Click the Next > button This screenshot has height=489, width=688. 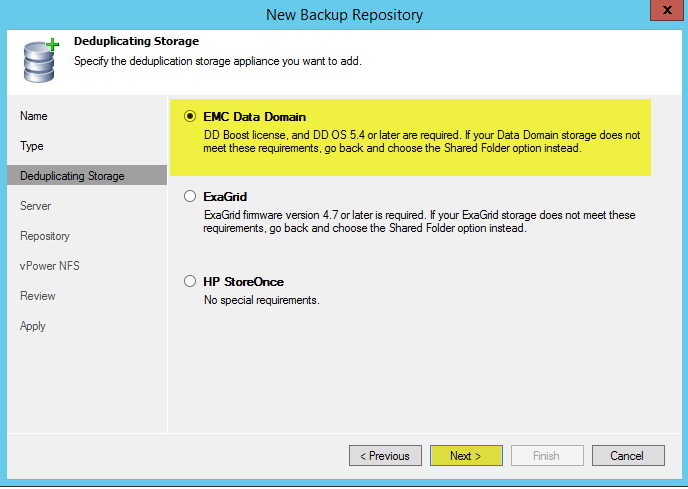pos(466,456)
